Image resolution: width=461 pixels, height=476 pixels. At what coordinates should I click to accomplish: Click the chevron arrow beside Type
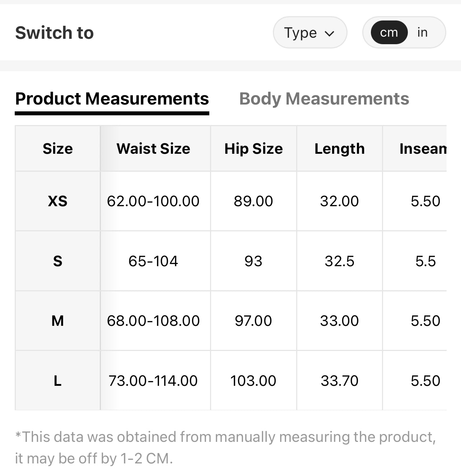click(x=329, y=34)
